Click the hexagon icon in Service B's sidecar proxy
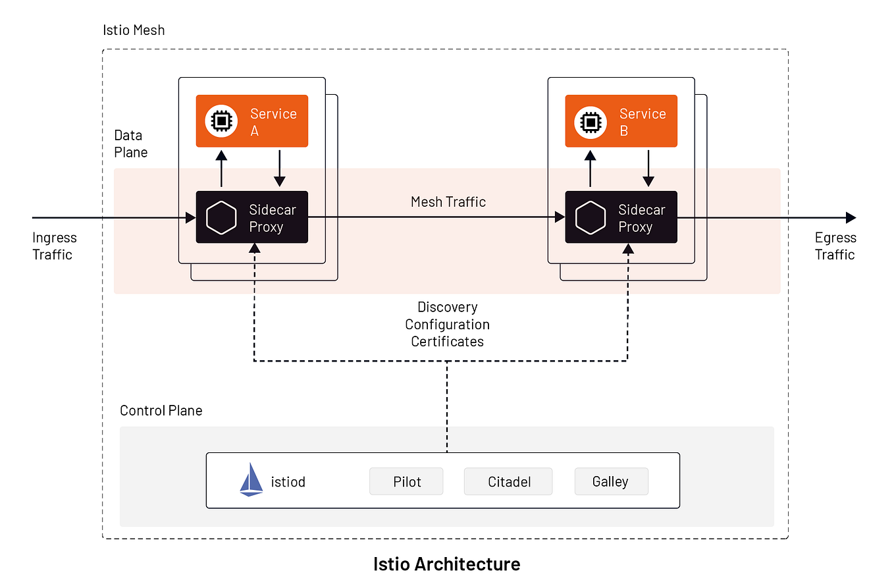Screen dimensions: 894x588 coord(591,218)
